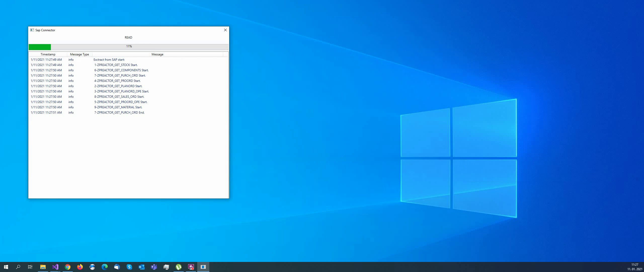Sort by the Timestamp column header
This screenshot has height=272, width=644.
[x=48, y=54]
